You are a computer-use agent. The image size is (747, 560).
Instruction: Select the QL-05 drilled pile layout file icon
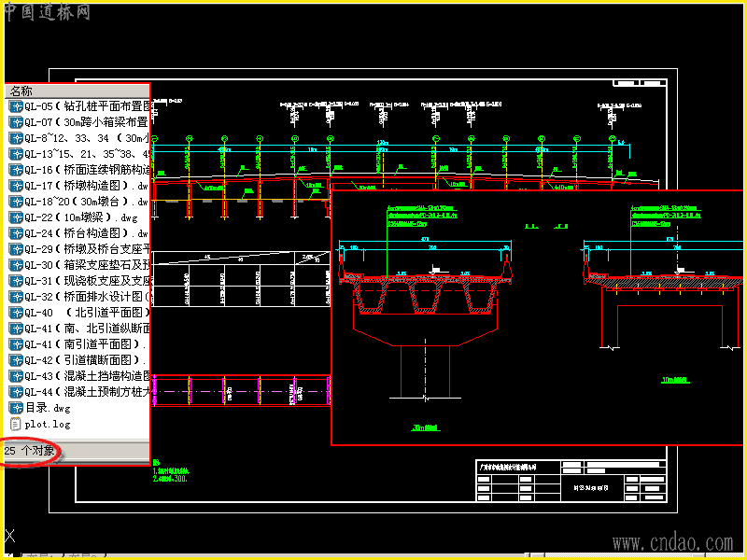pos(16,106)
